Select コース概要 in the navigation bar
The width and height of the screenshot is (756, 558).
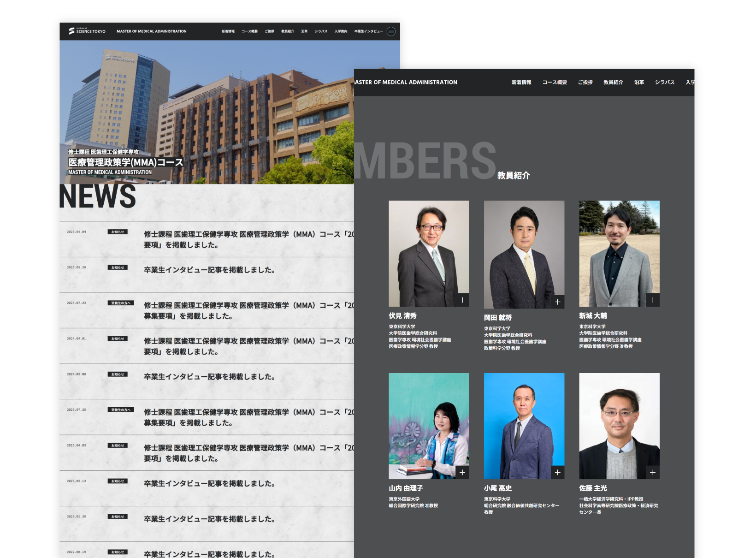click(555, 82)
